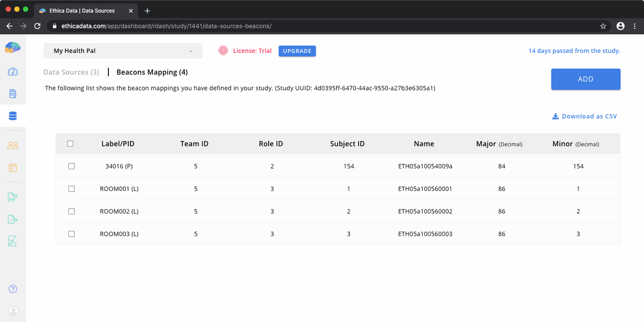Screen dimensions: 644x322
Task: Toggle the select-all checkbox in table header
Action: [x=70, y=144]
